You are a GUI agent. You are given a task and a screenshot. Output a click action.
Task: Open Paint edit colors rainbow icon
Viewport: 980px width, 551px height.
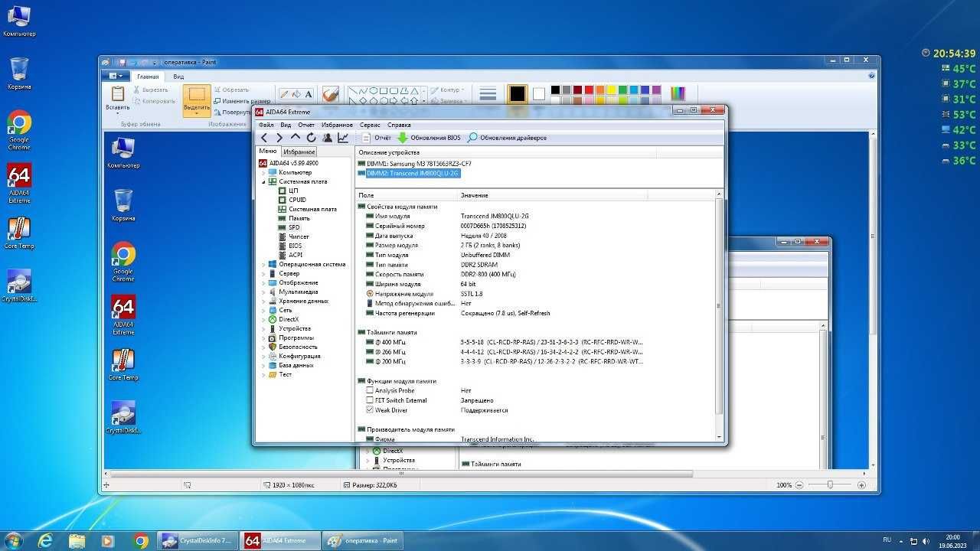click(x=678, y=93)
